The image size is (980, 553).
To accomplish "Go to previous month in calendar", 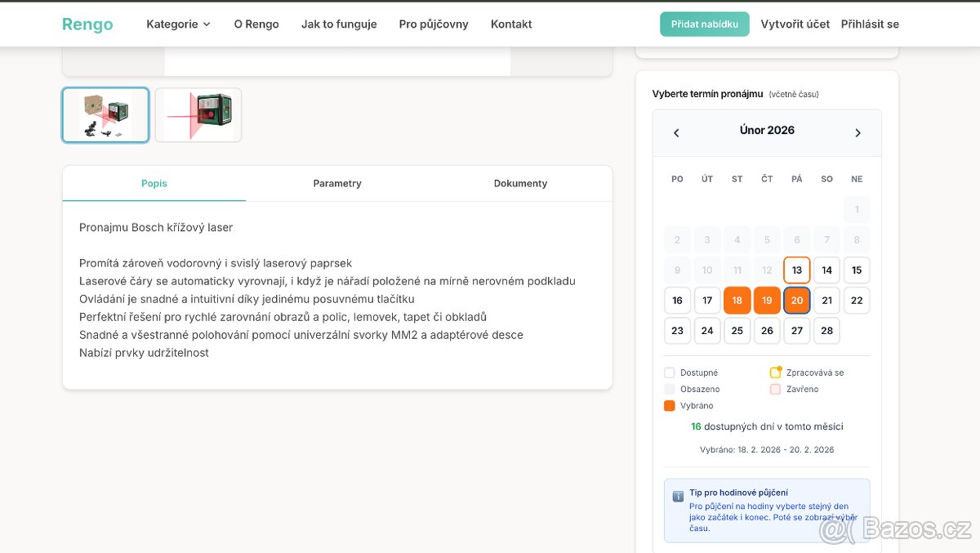I will [676, 133].
